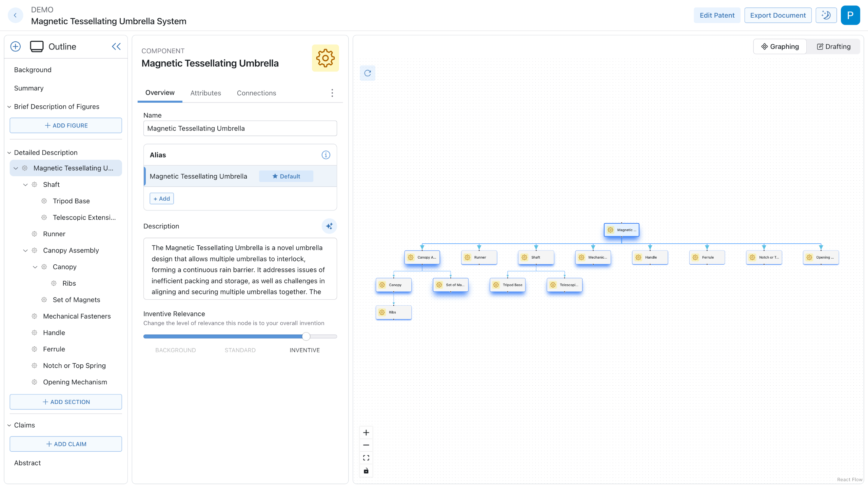Viewport: 868px width, 488px height.
Task: Collapse the Outline panel with the double chevron
Action: click(116, 46)
